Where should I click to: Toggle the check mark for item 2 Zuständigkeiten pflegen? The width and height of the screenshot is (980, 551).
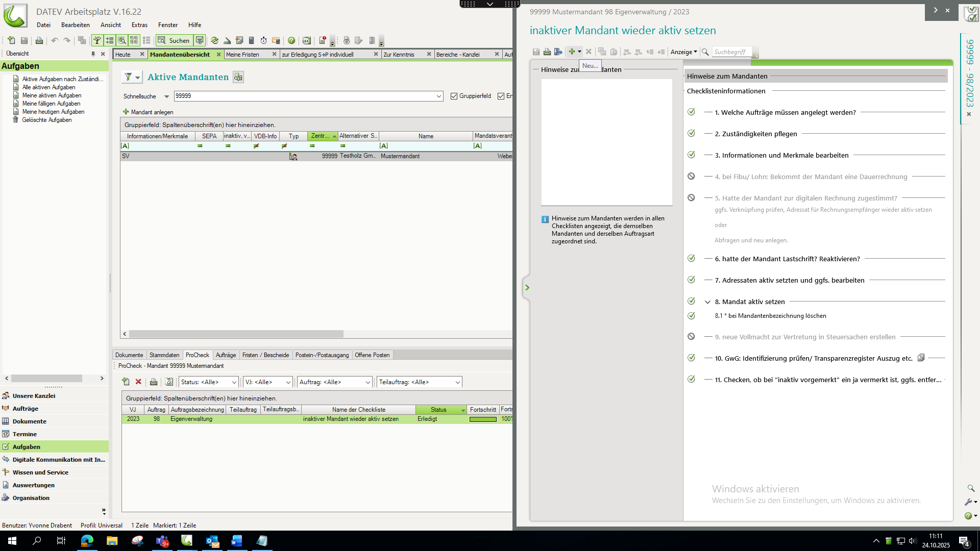691,133
